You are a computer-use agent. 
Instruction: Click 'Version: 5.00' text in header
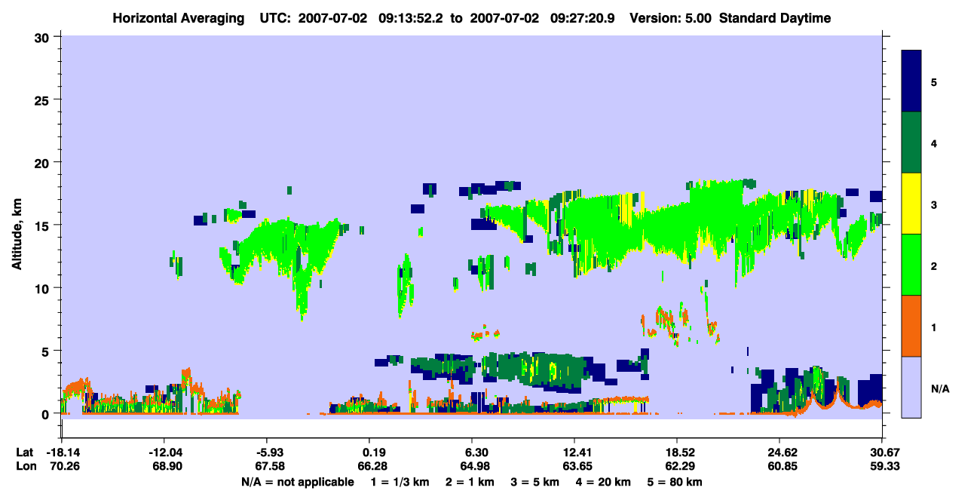[x=672, y=18]
